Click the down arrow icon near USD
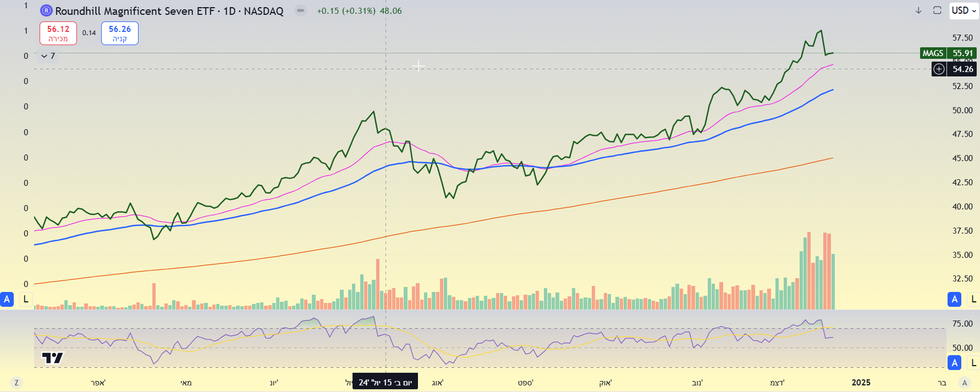Image resolution: width=980 pixels, height=392 pixels. tap(918, 10)
